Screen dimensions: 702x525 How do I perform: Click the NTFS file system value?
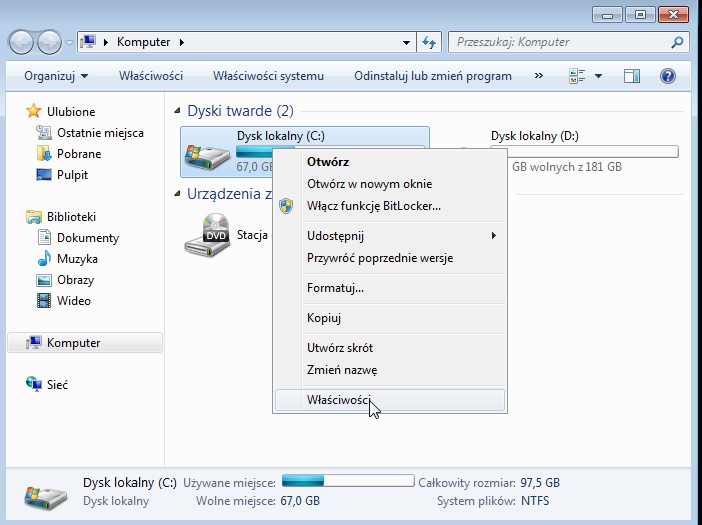[535, 501]
